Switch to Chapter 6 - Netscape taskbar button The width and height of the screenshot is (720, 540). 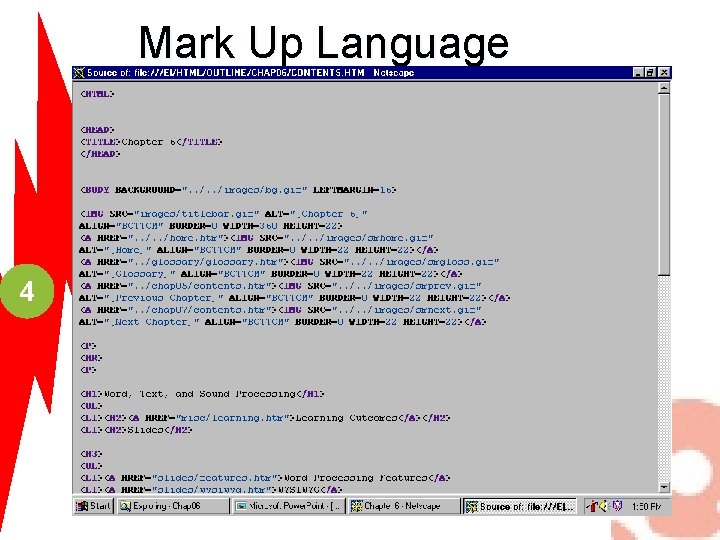click(404, 506)
